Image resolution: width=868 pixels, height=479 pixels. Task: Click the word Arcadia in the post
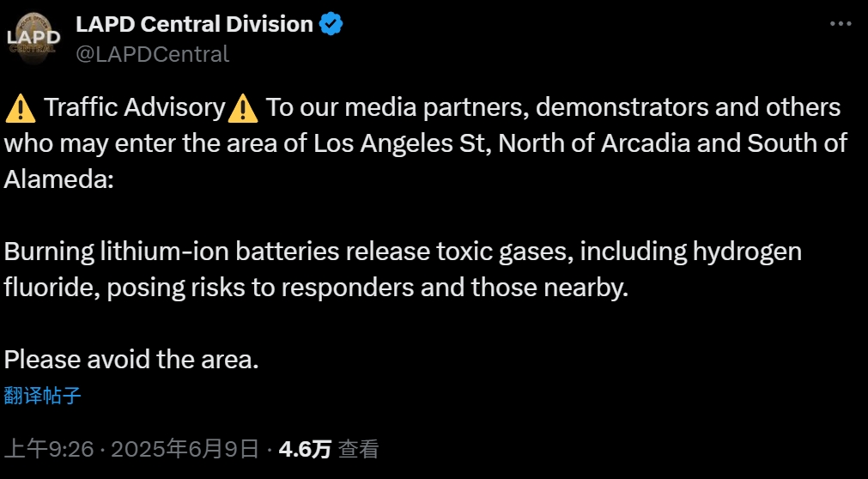click(646, 144)
